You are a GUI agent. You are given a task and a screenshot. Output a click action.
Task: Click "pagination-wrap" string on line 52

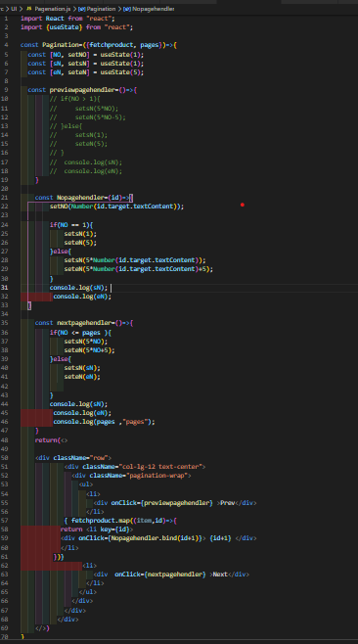(x=158, y=476)
